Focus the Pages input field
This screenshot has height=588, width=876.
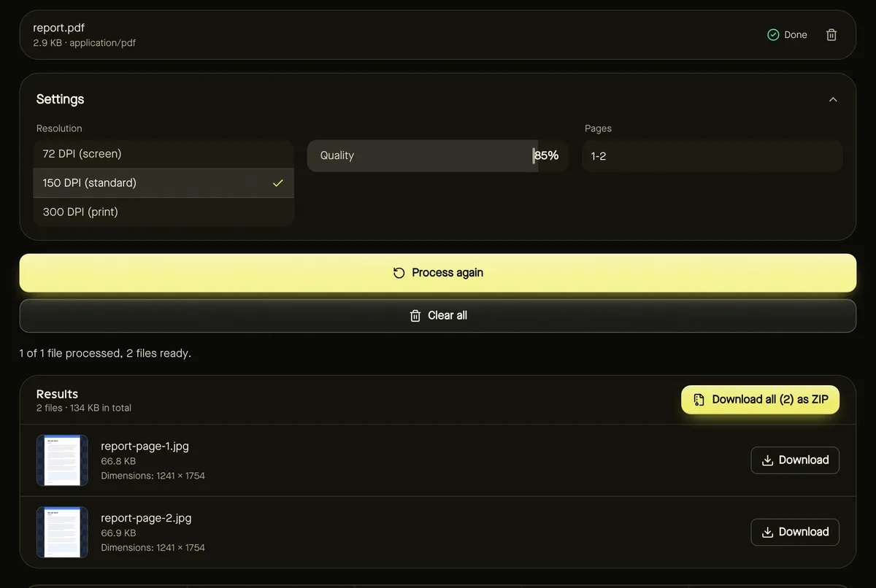coord(712,156)
